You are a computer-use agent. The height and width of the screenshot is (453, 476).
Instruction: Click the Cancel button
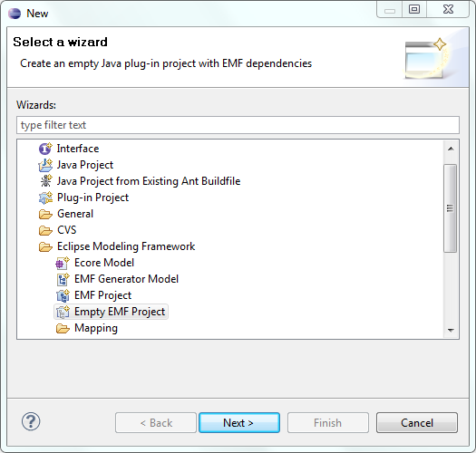pyautogui.click(x=417, y=422)
